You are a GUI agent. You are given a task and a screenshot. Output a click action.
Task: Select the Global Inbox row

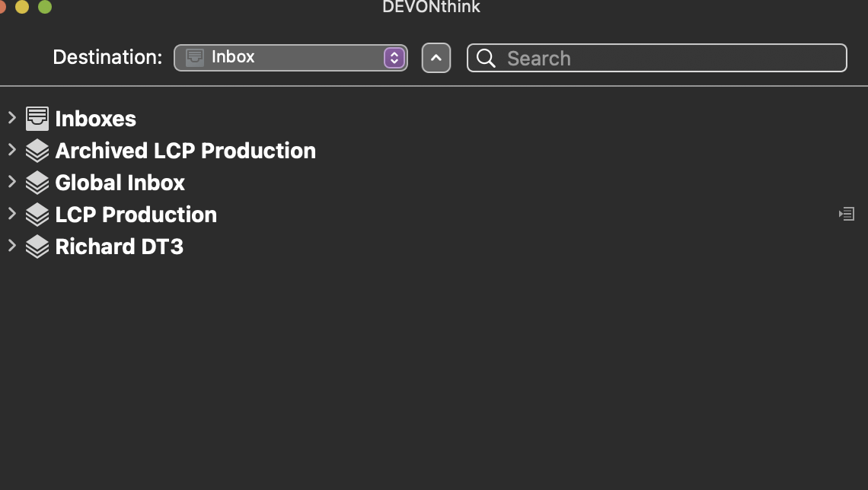click(120, 183)
